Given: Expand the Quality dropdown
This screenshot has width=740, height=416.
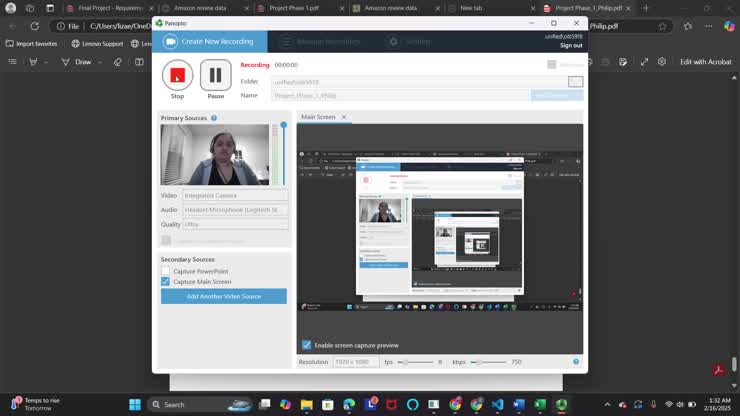Looking at the screenshot, I should click(235, 224).
